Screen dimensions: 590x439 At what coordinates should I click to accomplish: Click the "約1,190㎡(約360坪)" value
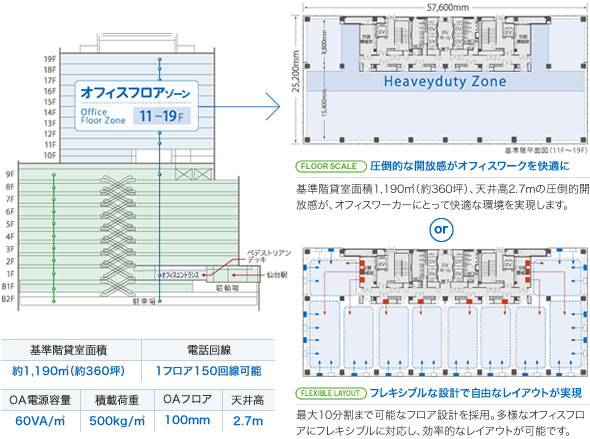68,371
